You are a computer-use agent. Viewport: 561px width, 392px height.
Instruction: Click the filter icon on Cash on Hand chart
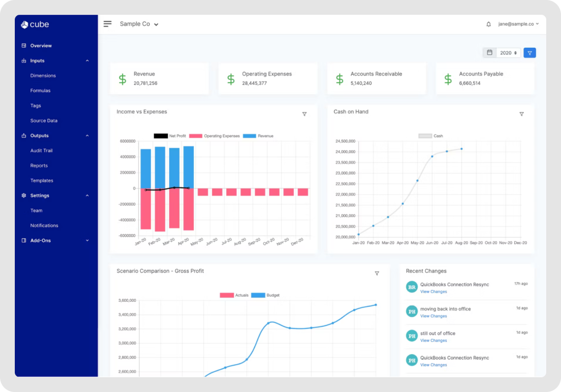pos(522,114)
